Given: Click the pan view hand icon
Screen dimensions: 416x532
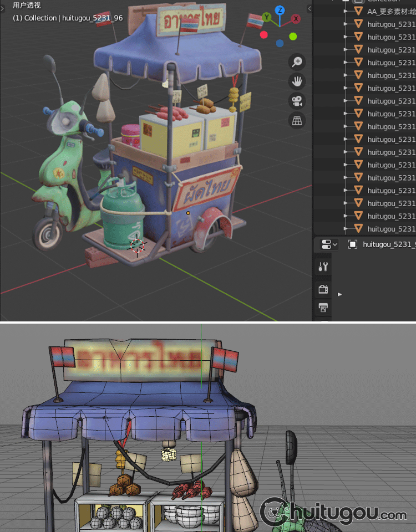Looking at the screenshot, I should 297,81.
